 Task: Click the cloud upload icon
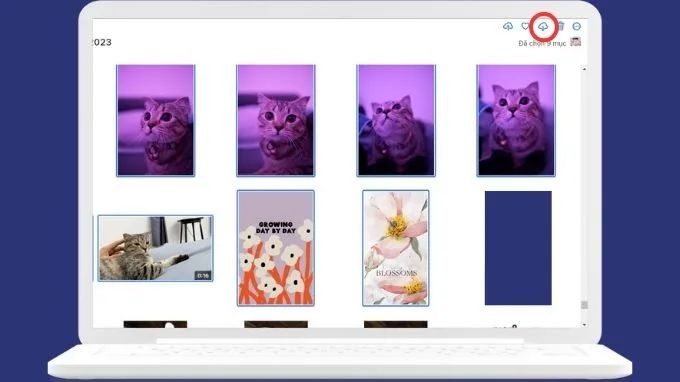(x=508, y=26)
